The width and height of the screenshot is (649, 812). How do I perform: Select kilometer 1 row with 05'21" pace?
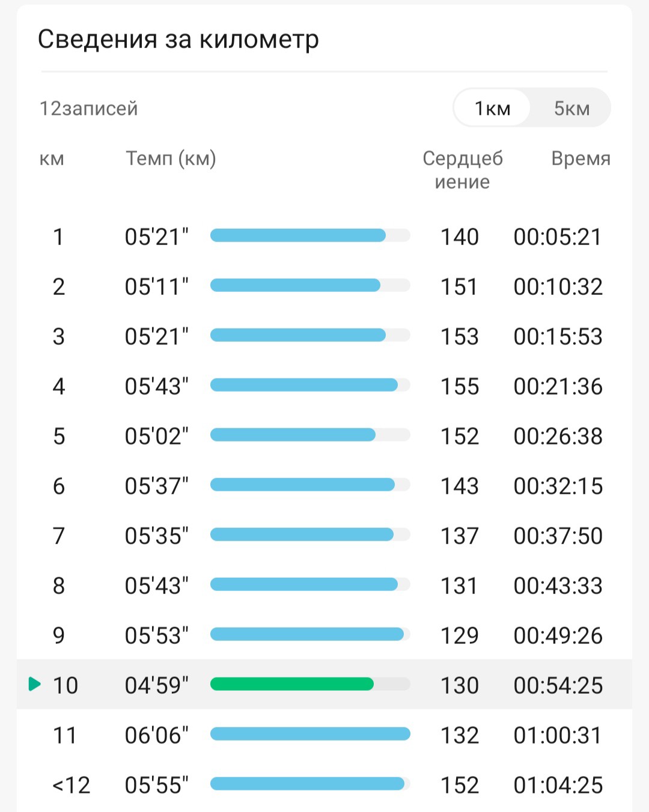324,236
